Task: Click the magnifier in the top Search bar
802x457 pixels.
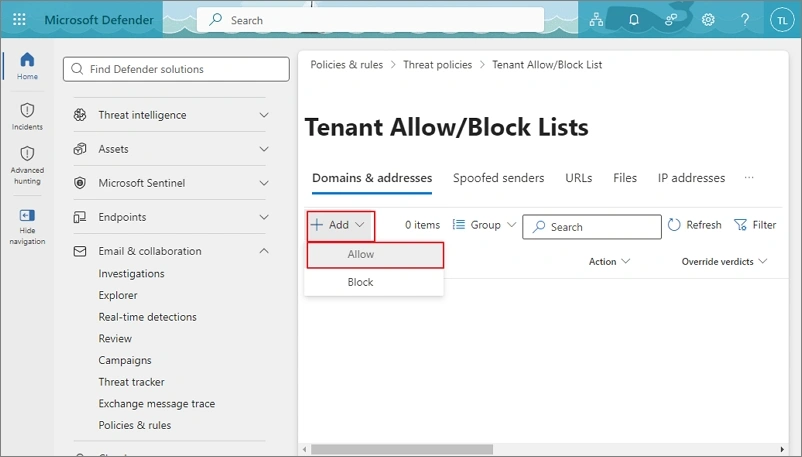Action: pyautogui.click(x=216, y=19)
